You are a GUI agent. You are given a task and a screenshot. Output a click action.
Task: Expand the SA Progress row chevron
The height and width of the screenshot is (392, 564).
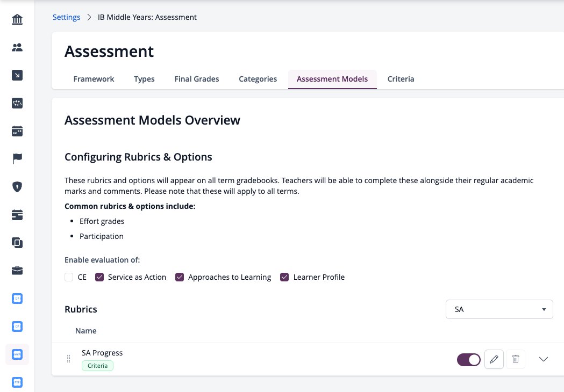(x=544, y=359)
